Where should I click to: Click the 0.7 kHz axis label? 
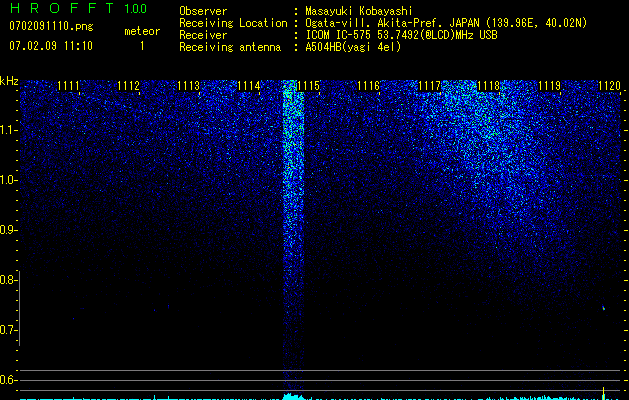pyautogui.click(x=7, y=330)
